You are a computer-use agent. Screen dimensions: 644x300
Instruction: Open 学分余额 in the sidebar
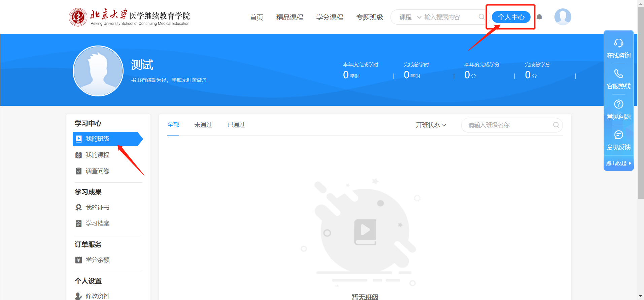pyautogui.click(x=98, y=260)
